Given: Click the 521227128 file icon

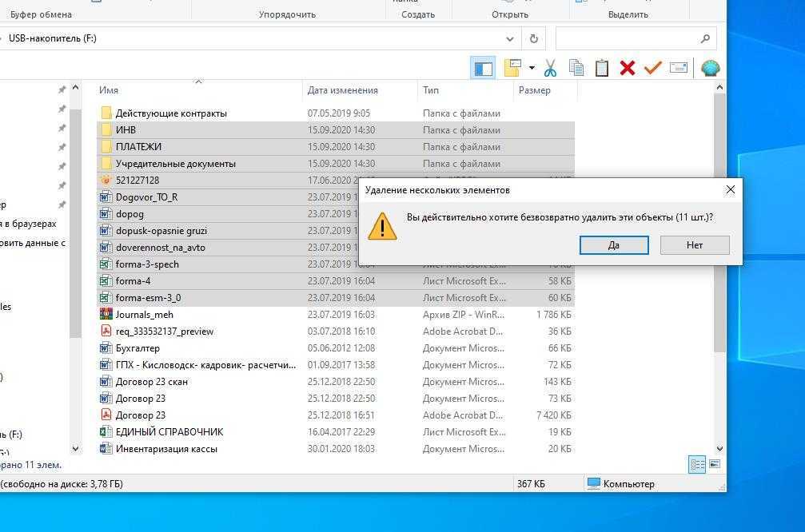Looking at the screenshot, I should 106,180.
